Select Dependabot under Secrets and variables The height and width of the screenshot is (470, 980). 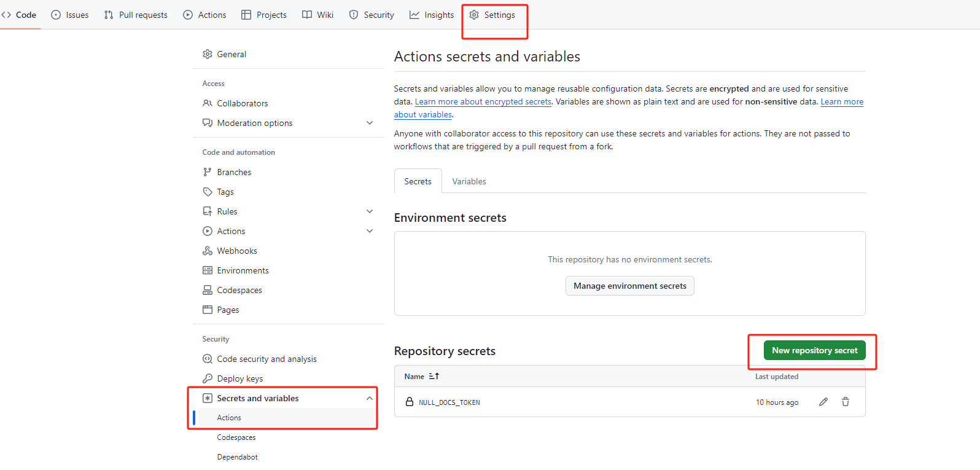point(237,457)
